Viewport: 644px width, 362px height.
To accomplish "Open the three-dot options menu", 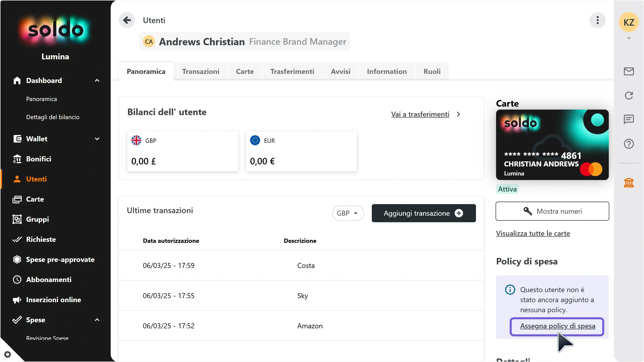I will pyautogui.click(x=597, y=20).
